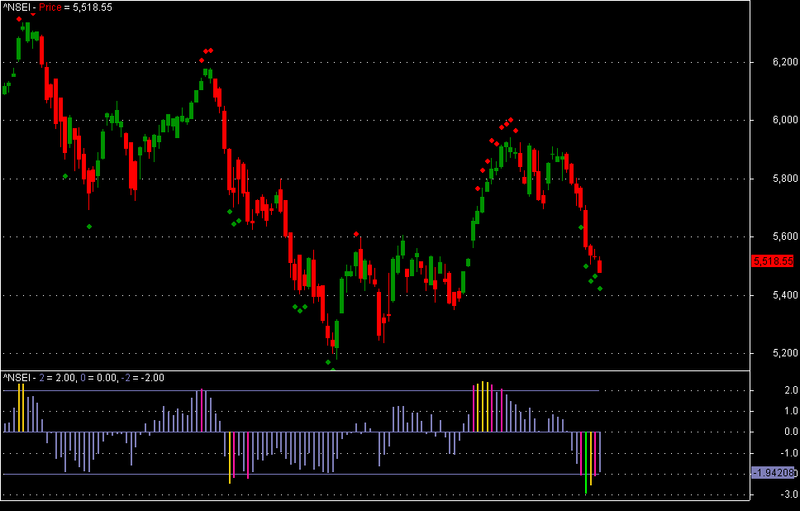The image size is (800, 511).
Task: Click the last red candlestick on the chart
Action: pos(599,266)
